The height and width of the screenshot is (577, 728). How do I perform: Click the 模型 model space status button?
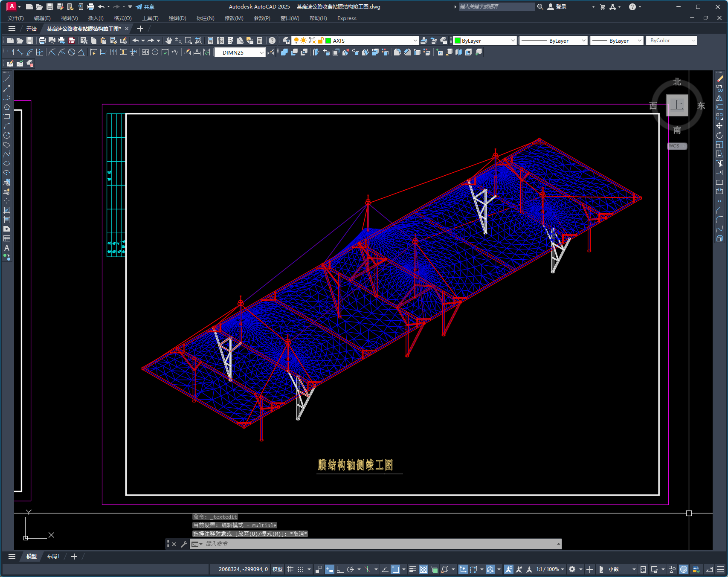tap(278, 569)
